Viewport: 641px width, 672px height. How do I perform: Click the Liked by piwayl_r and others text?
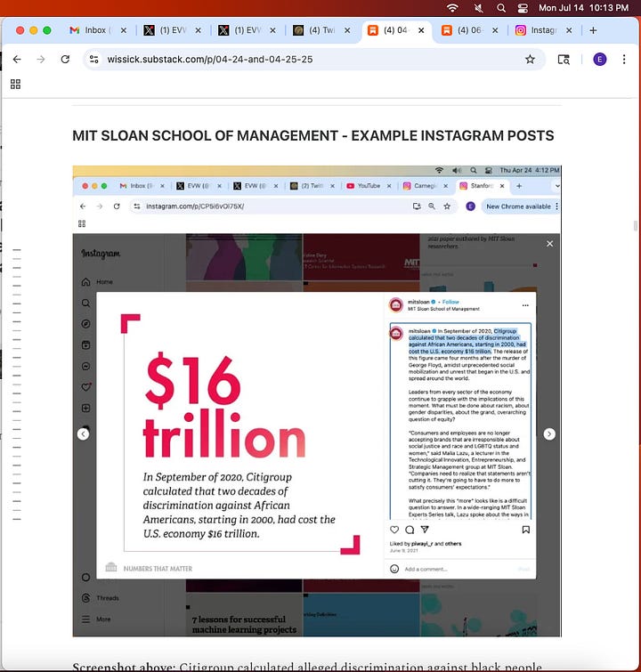click(x=426, y=544)
